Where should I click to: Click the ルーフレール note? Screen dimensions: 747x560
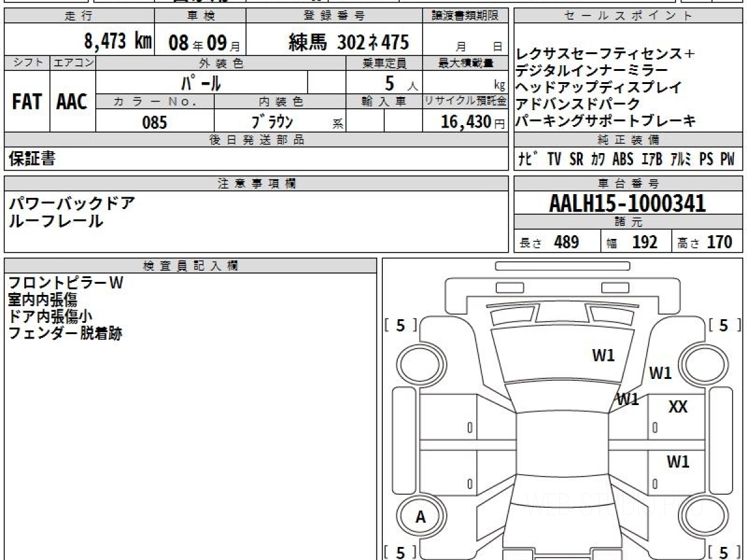pos(56,220)
